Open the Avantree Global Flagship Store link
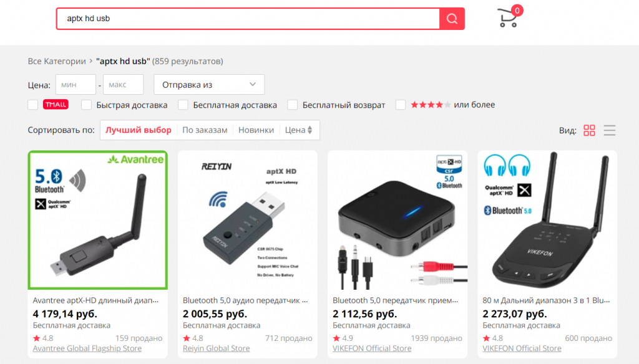 click(x=87, y=348)
